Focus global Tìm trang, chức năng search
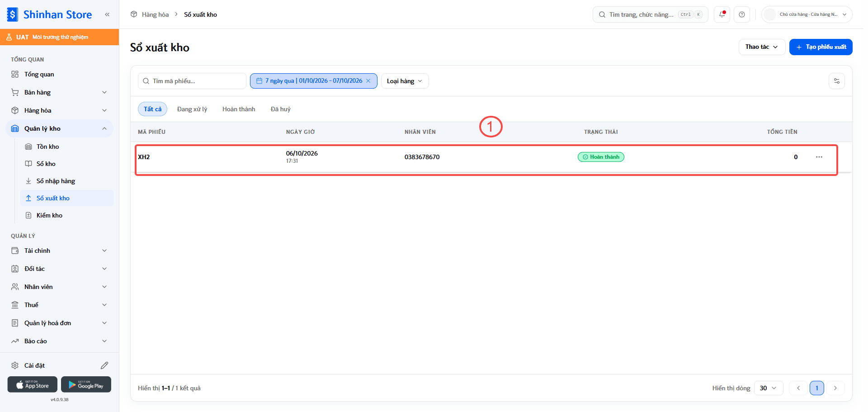 pyautogui.click(x=650, y=14)
